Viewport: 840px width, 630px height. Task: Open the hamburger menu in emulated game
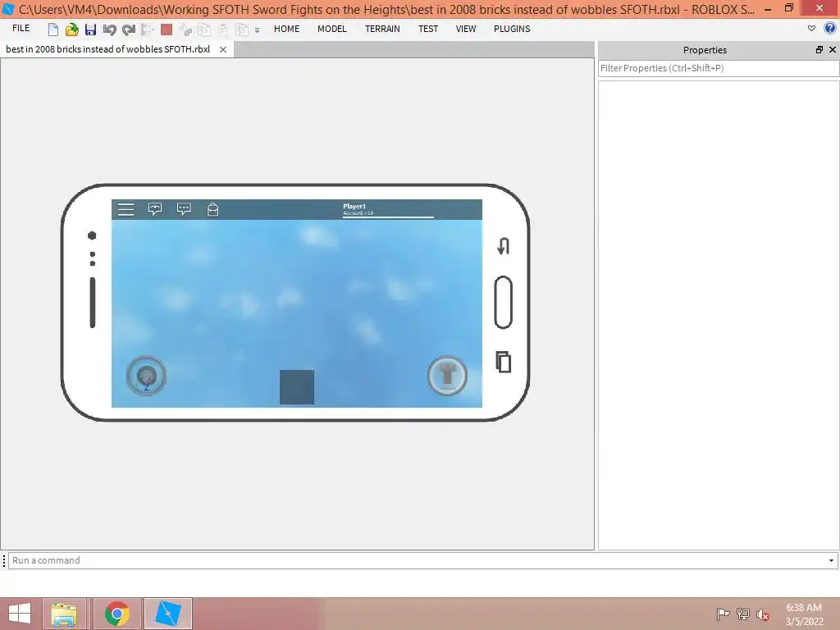pos(126,209)
